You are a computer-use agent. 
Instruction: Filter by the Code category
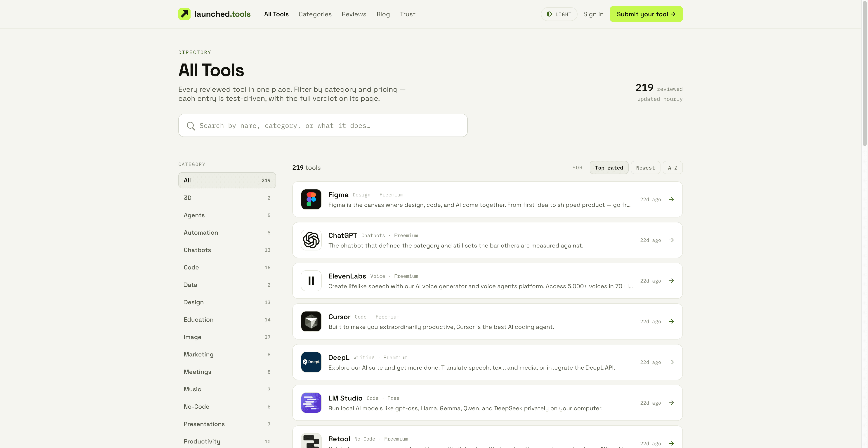coord(227,267)
